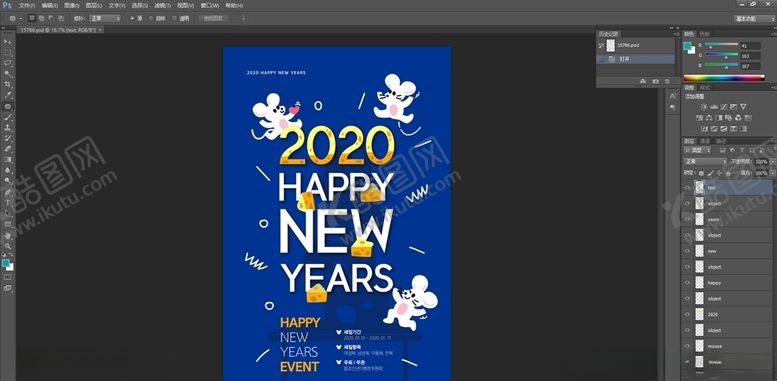Image resolution: width=777 pixels, height=381 pixels.
Task: Switch to the Swatches tab
Action: coord(704,34)
